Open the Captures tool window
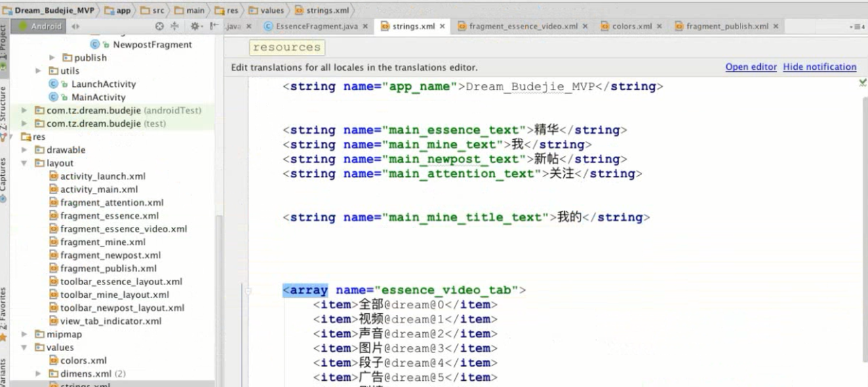Screen dimensions: 868x387 tap(3, 178)
